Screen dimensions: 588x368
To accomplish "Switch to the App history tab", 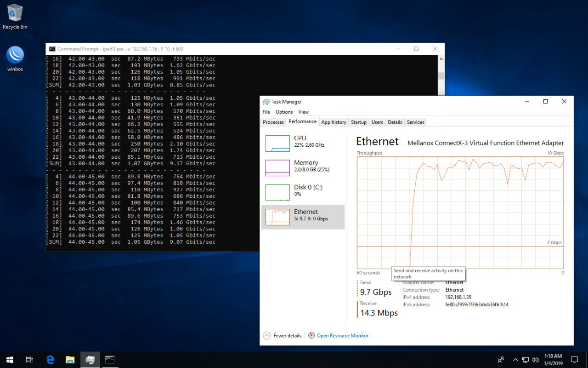I will click(x=334, y=122).
